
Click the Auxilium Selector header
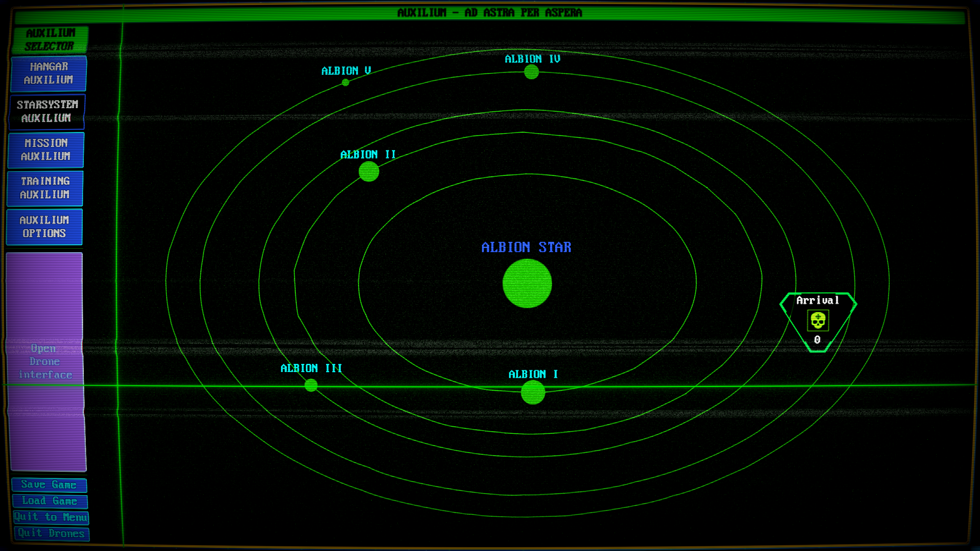click(x=50, y=40)
